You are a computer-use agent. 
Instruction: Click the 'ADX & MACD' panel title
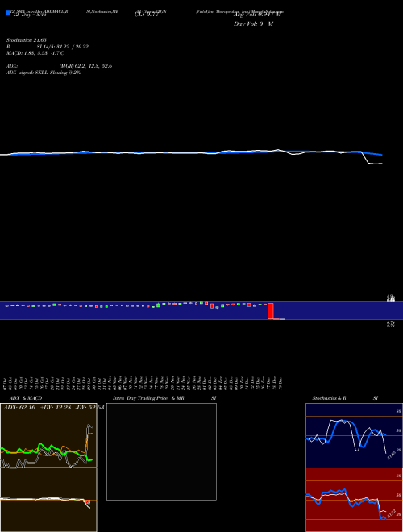(26, 398)
